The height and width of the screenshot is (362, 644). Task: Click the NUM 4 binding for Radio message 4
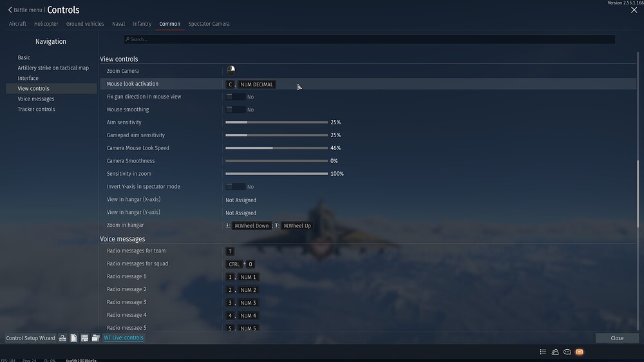point(248,316)
